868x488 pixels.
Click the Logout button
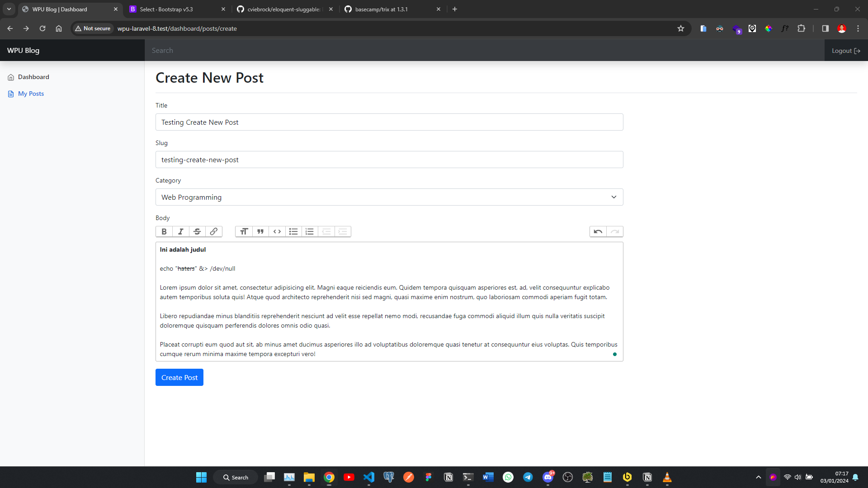pos(846,50)
